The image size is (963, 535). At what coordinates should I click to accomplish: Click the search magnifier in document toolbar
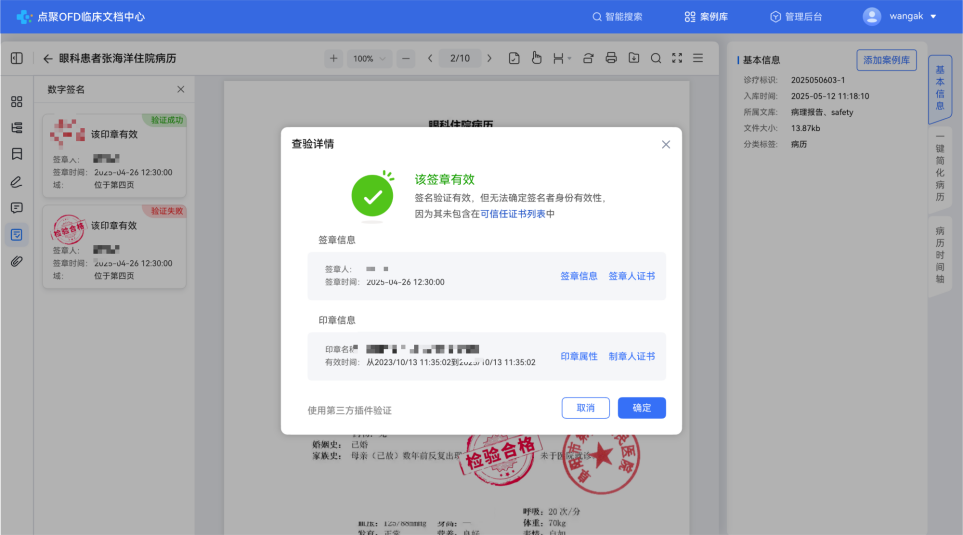click(655, 58)
